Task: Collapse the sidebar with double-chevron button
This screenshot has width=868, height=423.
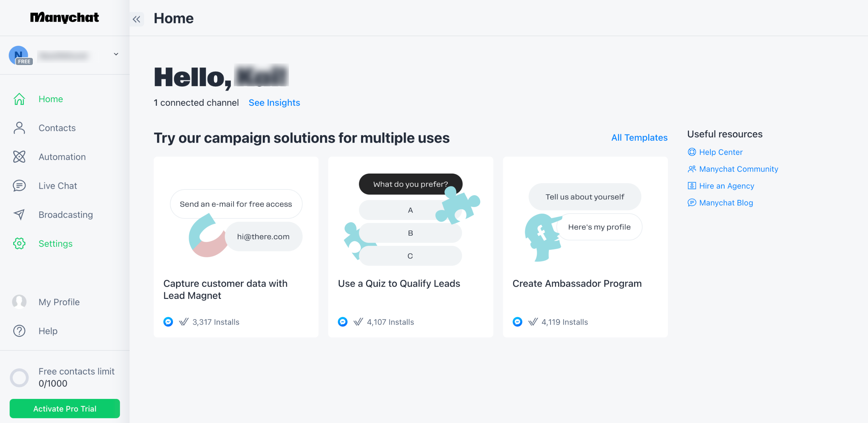Action: pyautogui.click(x=137, y=19)
